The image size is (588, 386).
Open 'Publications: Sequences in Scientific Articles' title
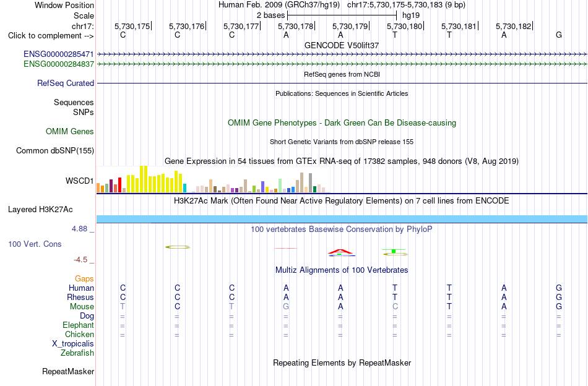coord(342,93)
